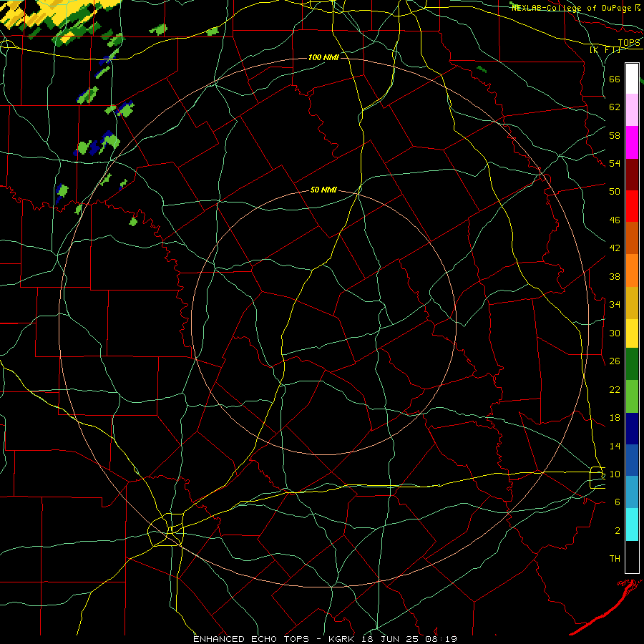Click the KGRK radar site identifier
The image size is (644, 644).
[x=343, y=639]
